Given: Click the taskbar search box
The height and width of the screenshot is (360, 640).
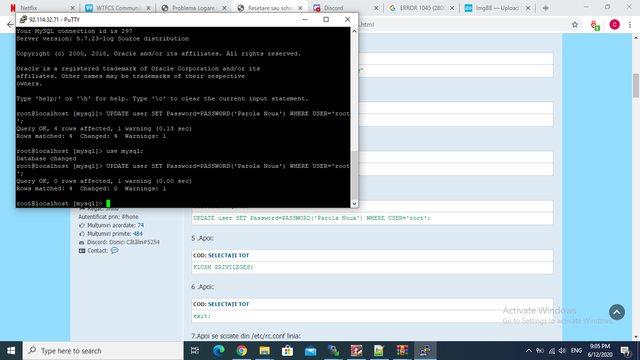Looking at the screenshot, I should point(103,351).
